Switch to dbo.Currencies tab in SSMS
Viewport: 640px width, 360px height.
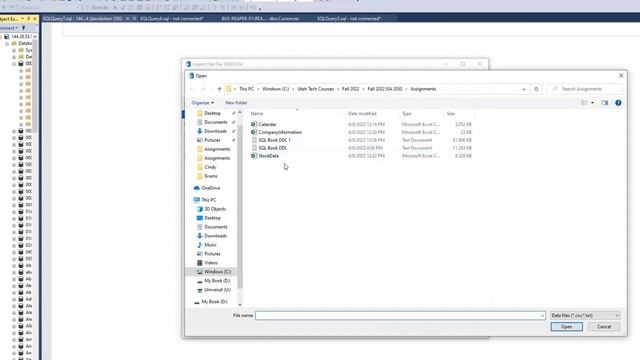(x=260, y=18)
